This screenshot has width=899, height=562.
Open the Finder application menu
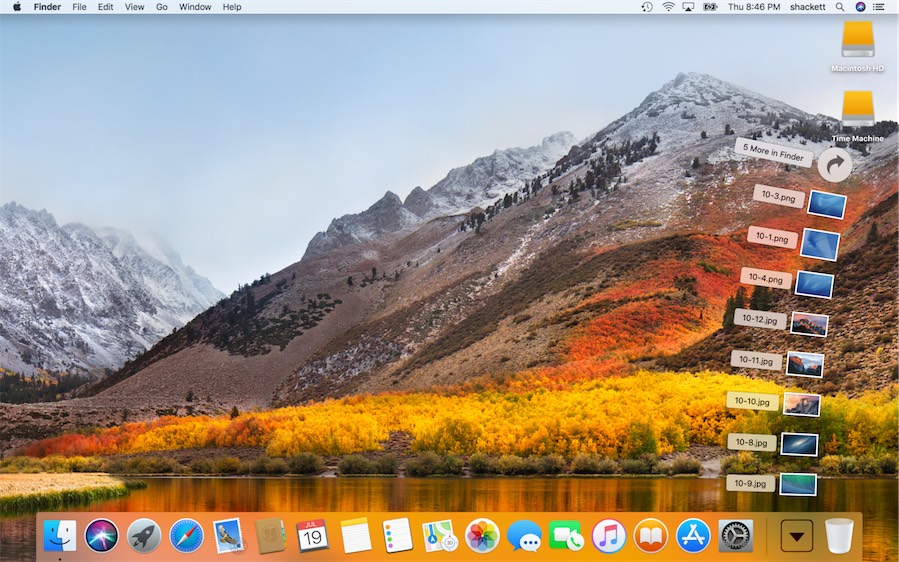click(x=47, y=7)
